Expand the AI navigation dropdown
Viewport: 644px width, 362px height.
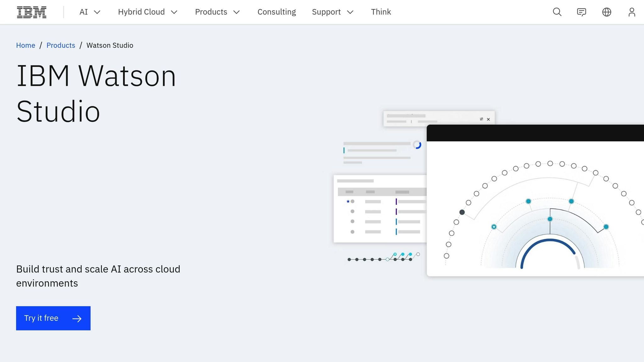(x=97, y=12)
